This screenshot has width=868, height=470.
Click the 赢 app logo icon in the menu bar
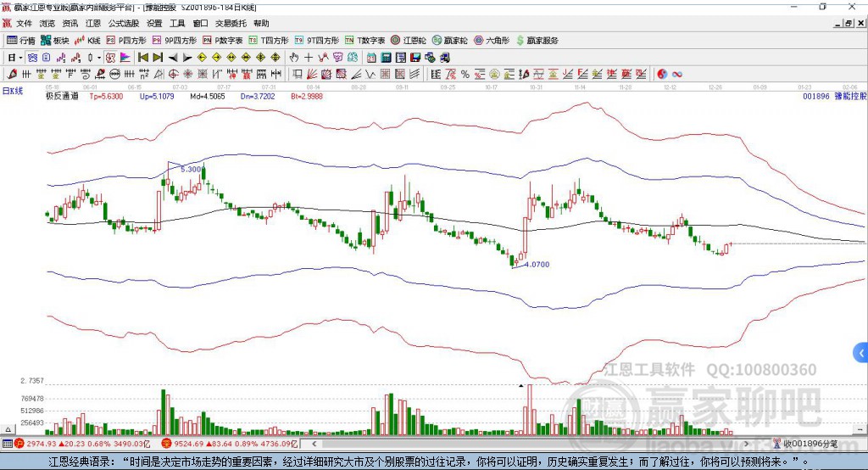coord(7,23)
